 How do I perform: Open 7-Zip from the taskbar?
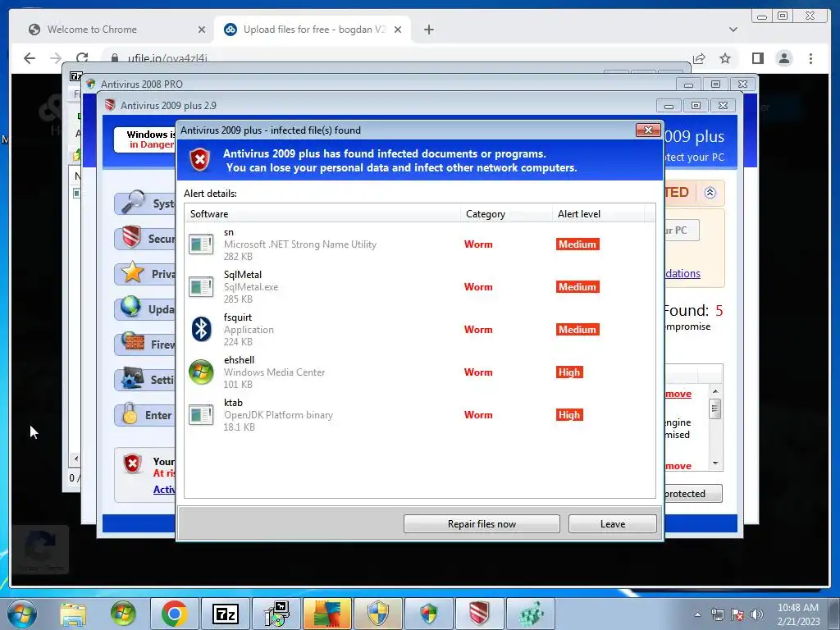tap(225, 614)
